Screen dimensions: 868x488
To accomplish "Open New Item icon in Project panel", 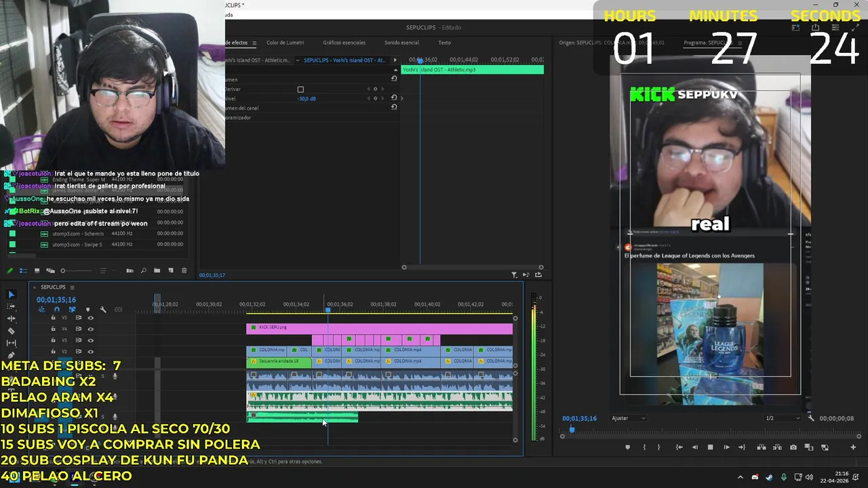I will (x=171, y=270).
